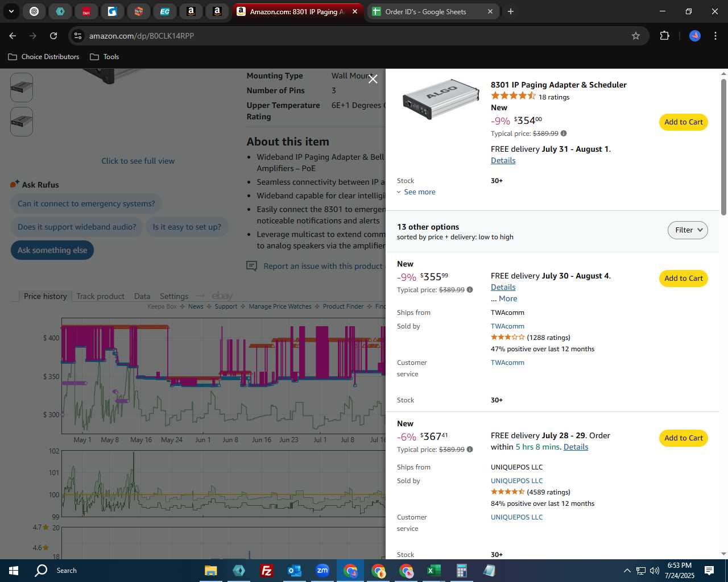Close the Amazon 8301 IP Paging tab

355,11
